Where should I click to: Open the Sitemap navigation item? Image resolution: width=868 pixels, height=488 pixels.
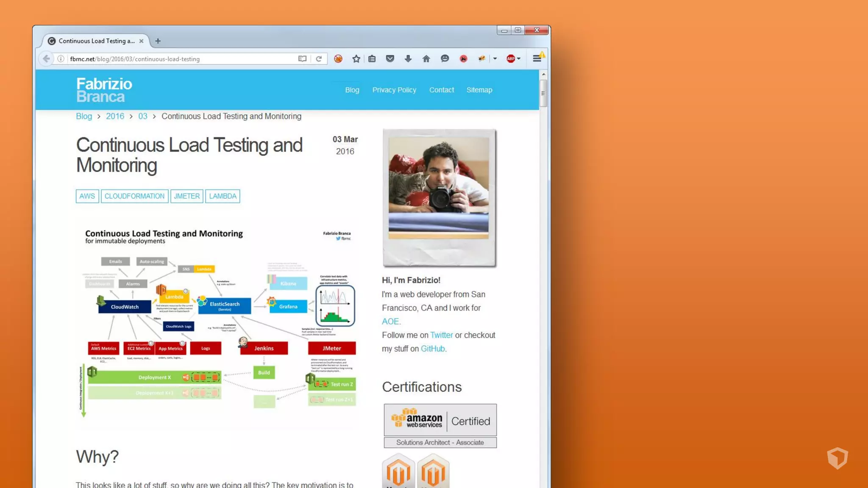coord(479,90)
